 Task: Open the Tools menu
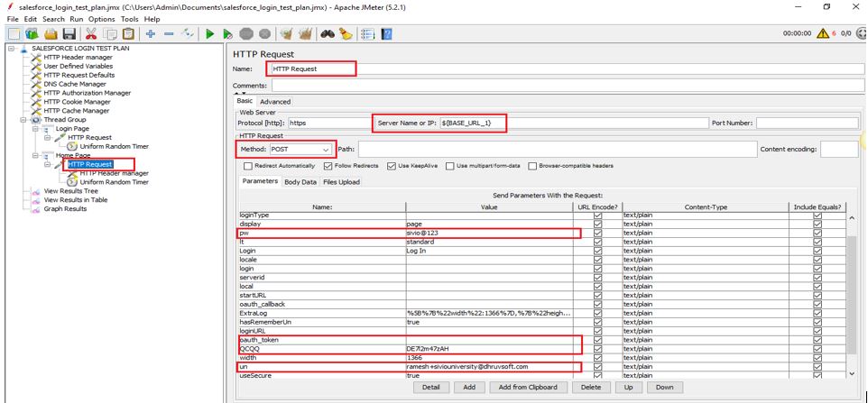coord(130,19)
